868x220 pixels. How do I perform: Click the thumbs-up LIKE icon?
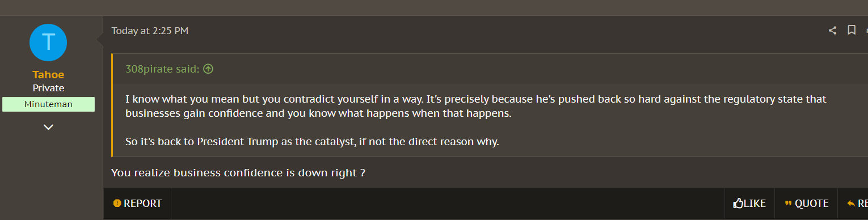(738, 203)
